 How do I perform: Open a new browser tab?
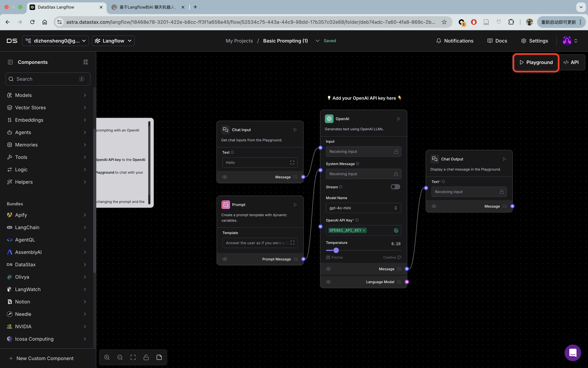(195, 7)
